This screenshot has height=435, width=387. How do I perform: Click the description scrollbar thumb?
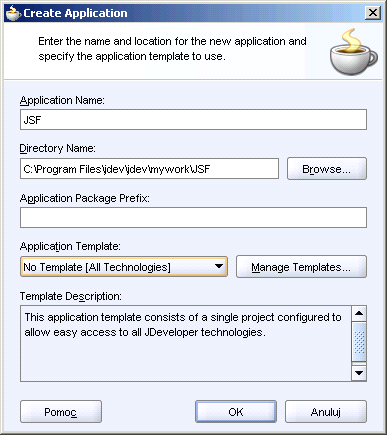[x=359, y=341]
